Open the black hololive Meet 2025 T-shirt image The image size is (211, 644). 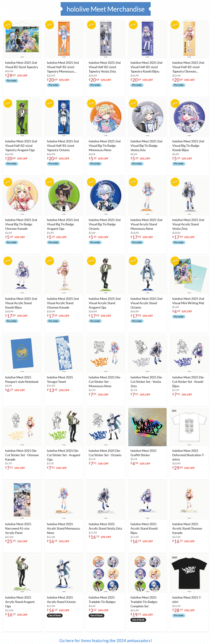[x=189, y=574]
